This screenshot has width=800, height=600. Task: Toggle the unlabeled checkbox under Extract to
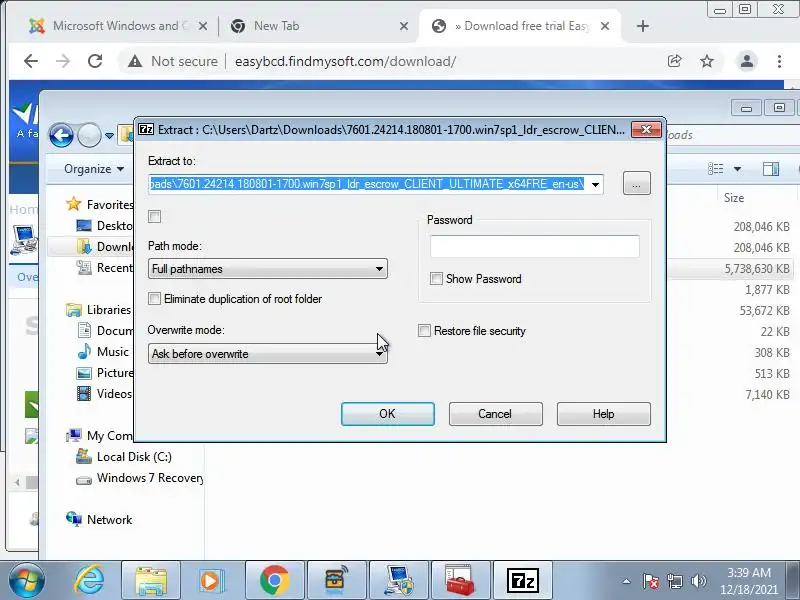coord(155,216)
